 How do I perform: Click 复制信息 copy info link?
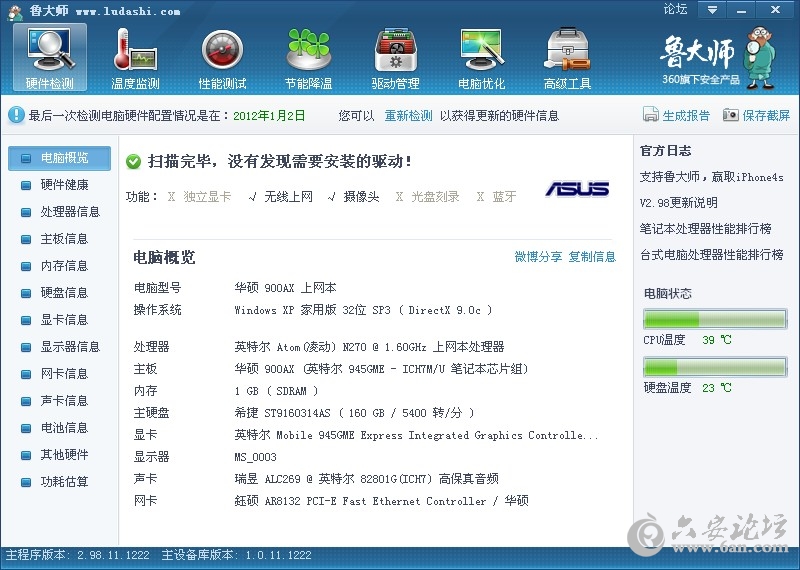click(x=592, y=257)
